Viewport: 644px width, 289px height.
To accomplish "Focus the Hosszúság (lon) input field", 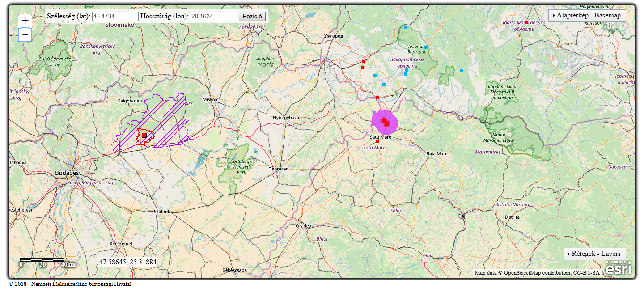I will pyautogui.click(x=213, y=17).
